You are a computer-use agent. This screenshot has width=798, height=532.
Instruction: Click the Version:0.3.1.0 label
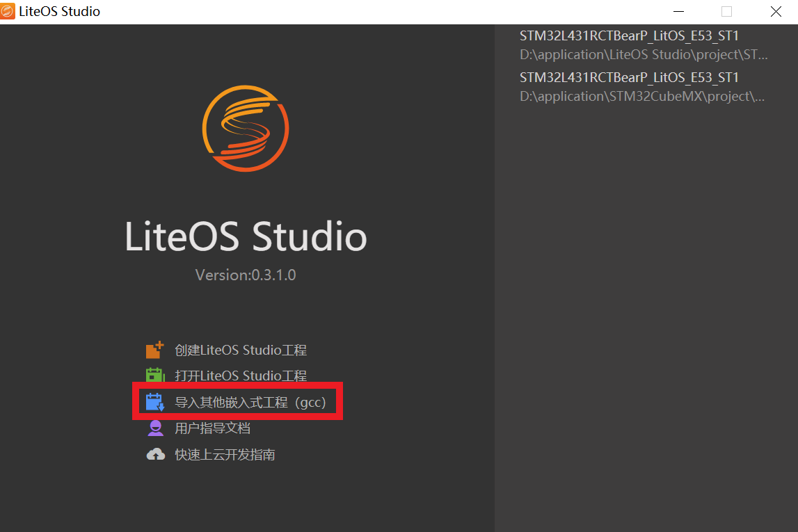[x=246, y=275]
